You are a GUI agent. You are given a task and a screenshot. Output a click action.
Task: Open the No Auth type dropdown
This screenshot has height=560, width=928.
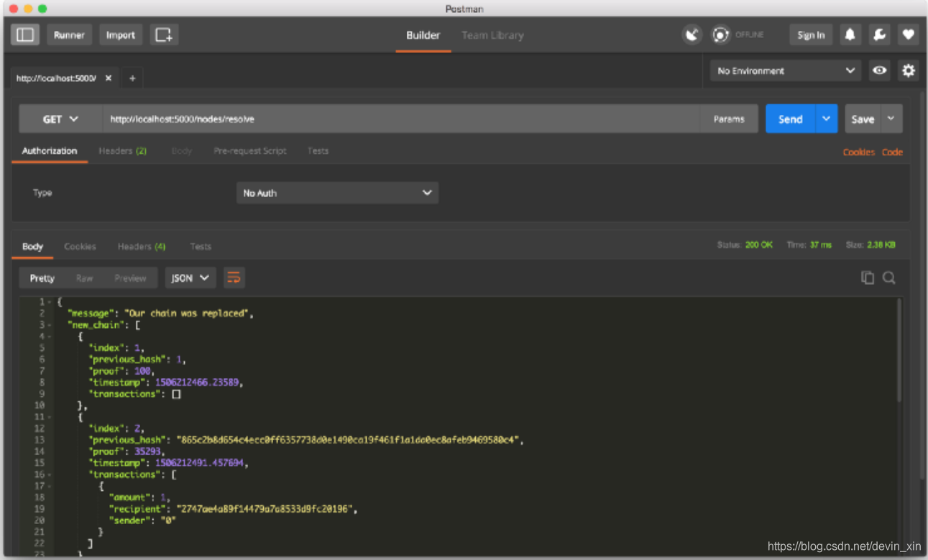337,193
